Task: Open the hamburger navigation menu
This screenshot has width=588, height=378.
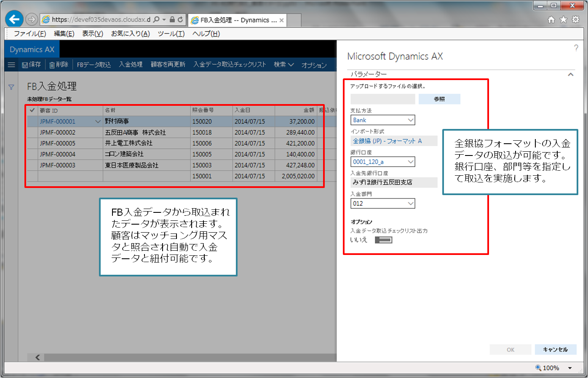Action: 11,64
